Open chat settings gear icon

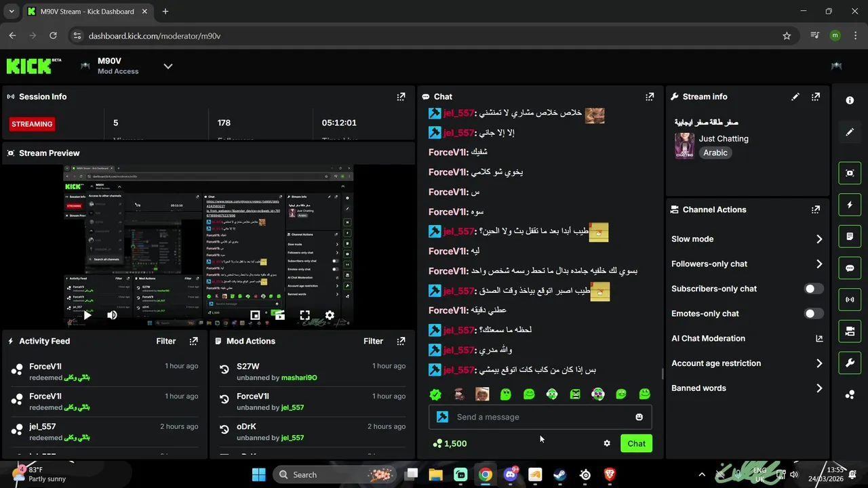[607, 443]
